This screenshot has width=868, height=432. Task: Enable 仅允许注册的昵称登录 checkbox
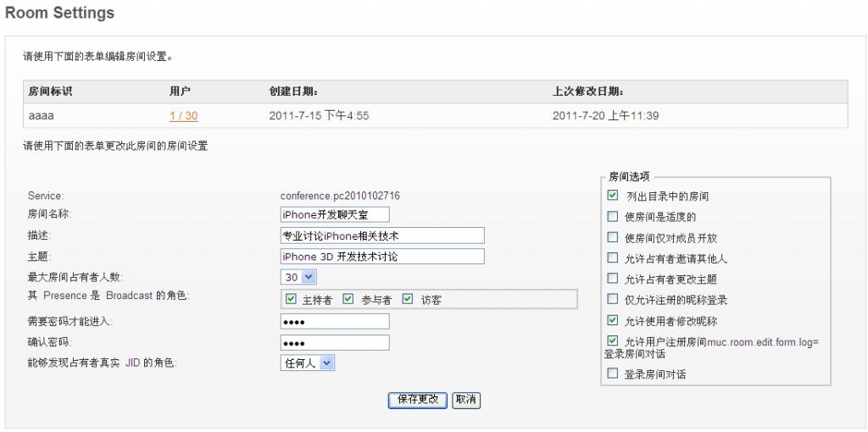click(x=613, y=300)
